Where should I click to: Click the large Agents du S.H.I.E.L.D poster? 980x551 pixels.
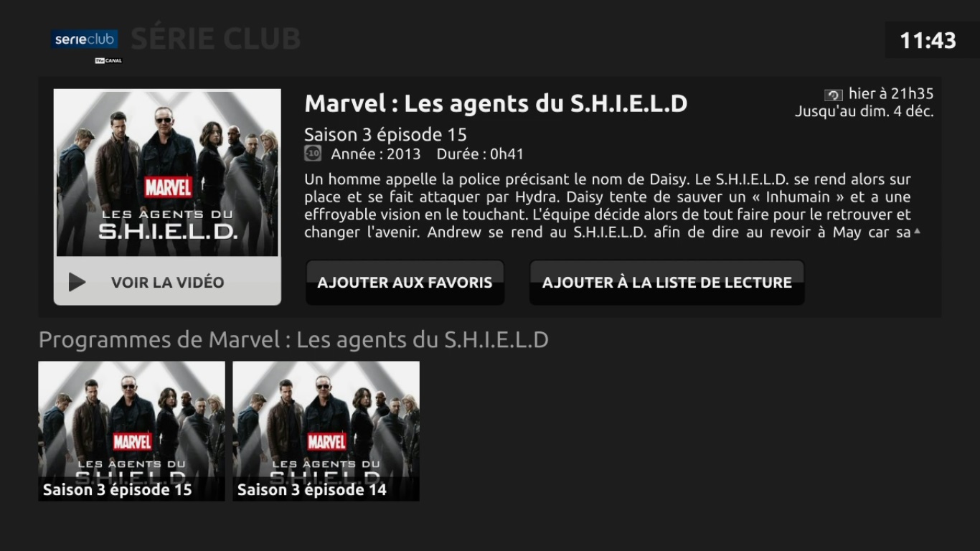(167, 173)
